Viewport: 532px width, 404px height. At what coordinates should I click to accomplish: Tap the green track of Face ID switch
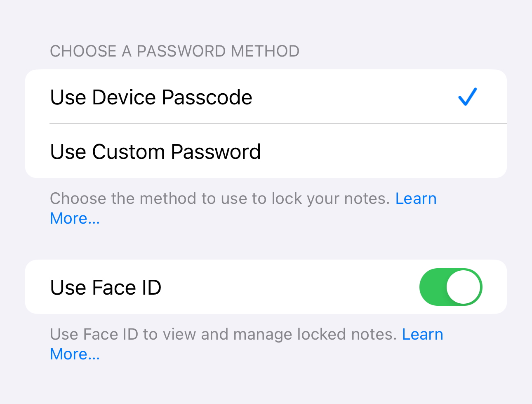click(432, 287)
